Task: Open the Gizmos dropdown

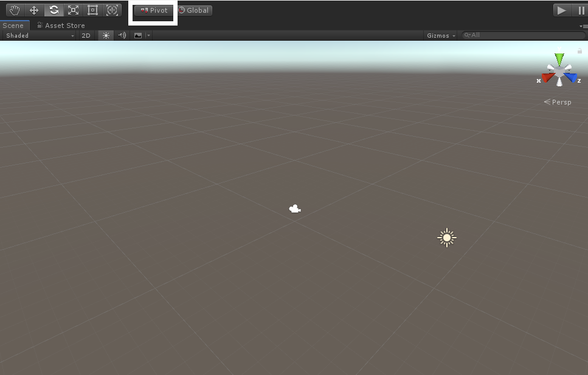Action: point(439,35)
